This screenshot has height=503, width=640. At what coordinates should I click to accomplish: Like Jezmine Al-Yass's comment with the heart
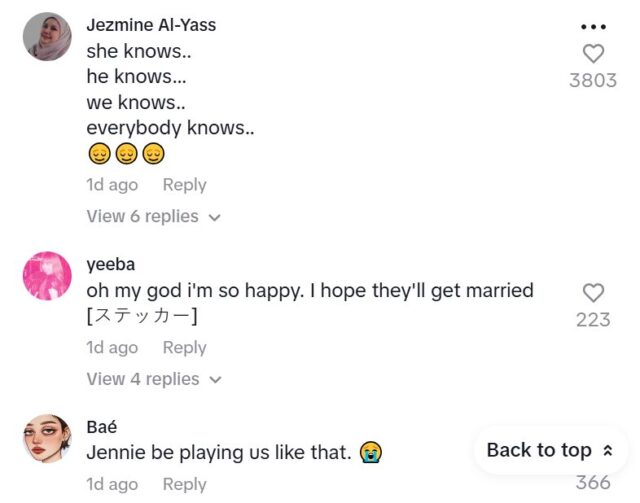593,54
